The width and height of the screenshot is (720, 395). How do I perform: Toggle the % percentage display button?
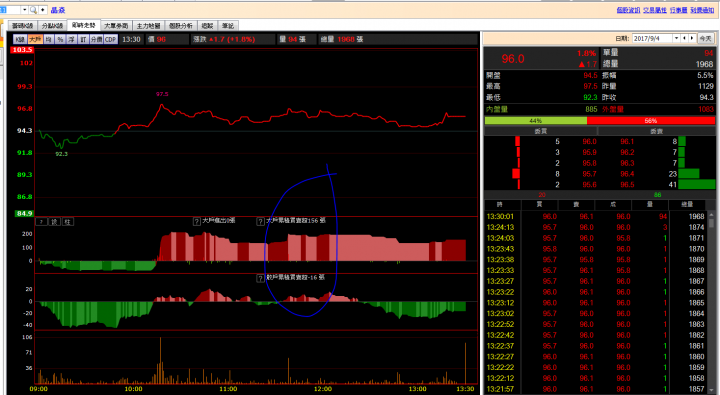[x=60, y=40]
